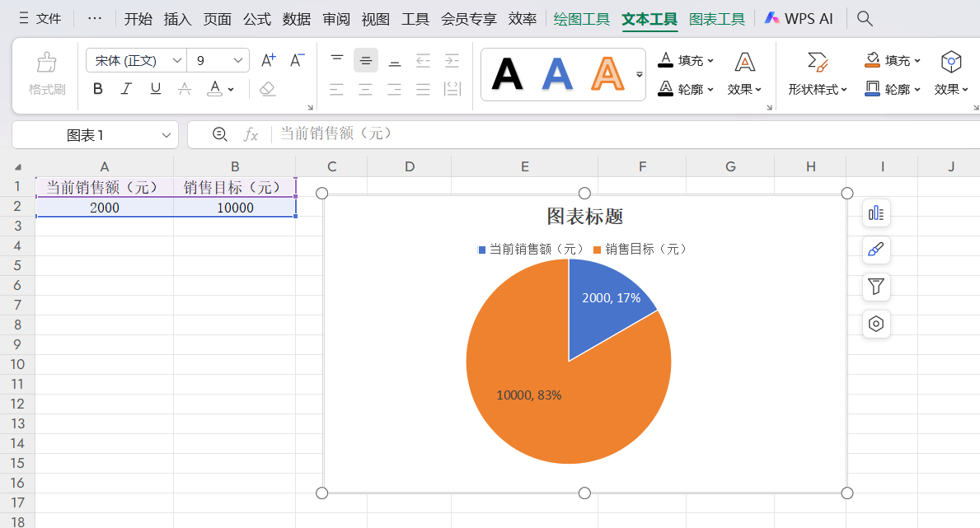
Task: Expand the WordArt styles gallery arrow
Action: (x=639, y=74)
